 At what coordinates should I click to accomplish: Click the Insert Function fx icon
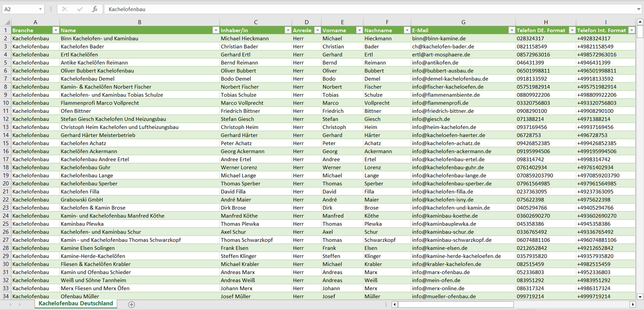[94, 9]
